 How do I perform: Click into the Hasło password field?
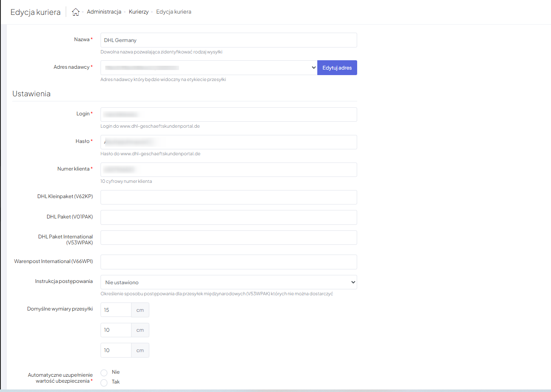[229, 142]
